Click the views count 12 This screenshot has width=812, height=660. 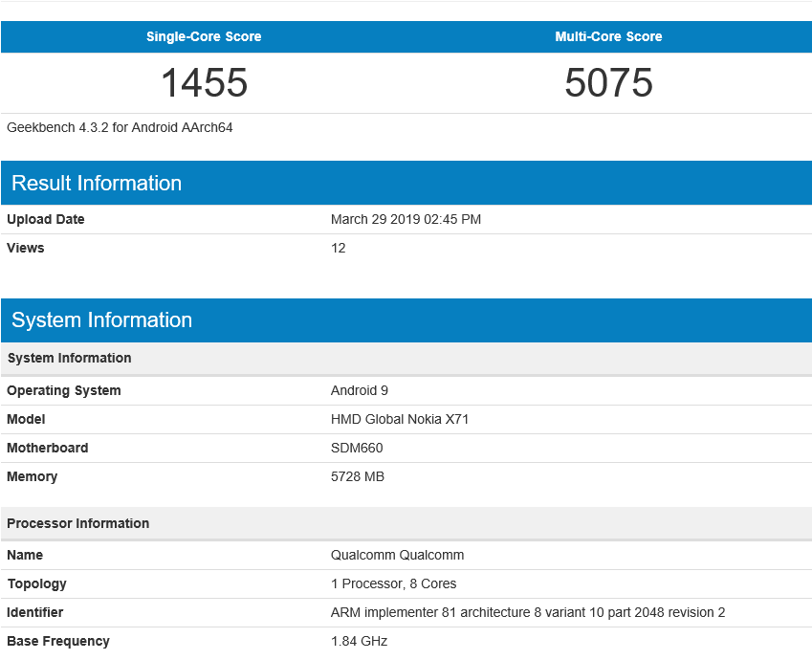point(339,248)
